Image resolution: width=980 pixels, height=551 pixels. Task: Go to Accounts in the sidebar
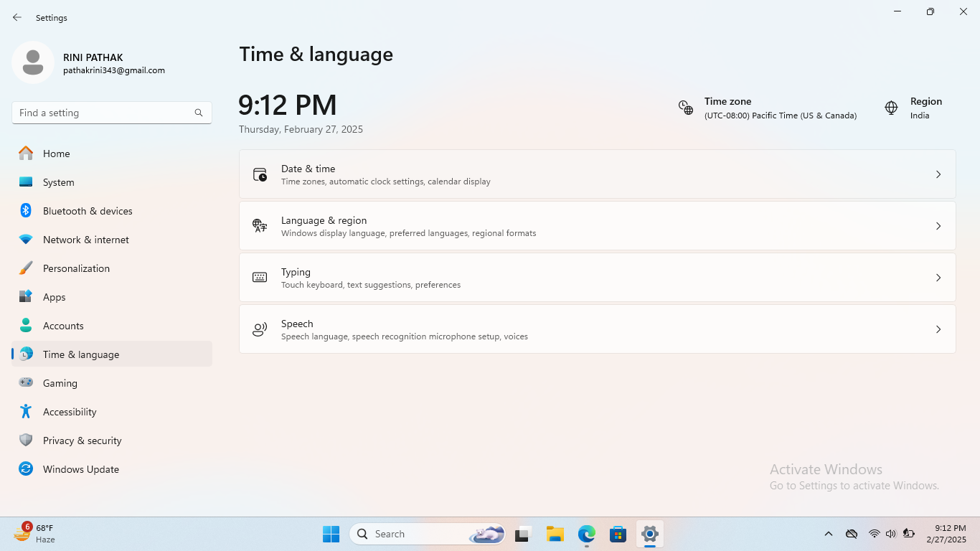pos(112,326)
